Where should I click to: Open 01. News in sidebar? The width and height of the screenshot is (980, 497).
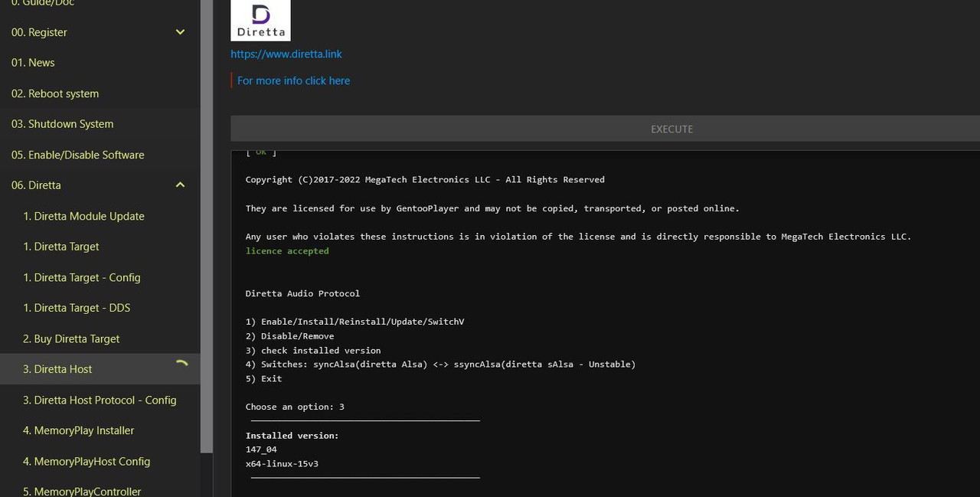100,63
